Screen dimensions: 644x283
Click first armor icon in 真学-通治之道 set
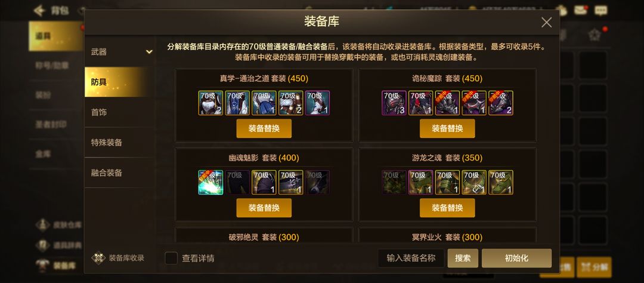click(210, 103)
